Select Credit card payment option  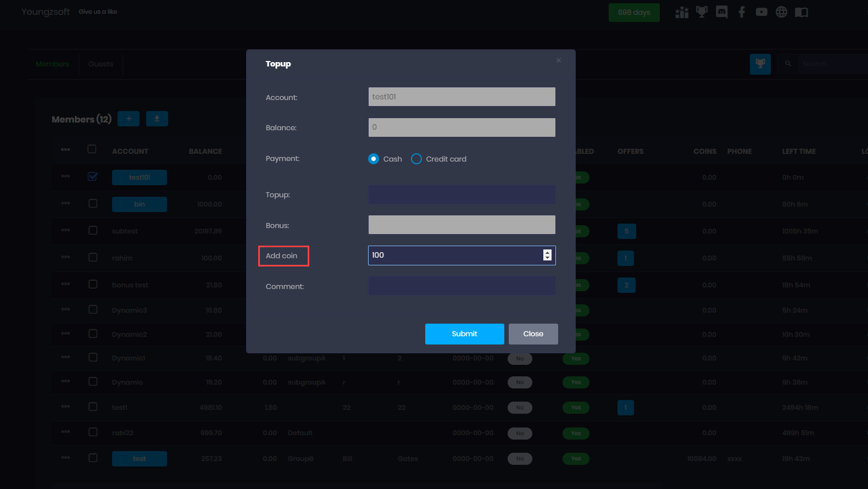[x=416, y=159]
